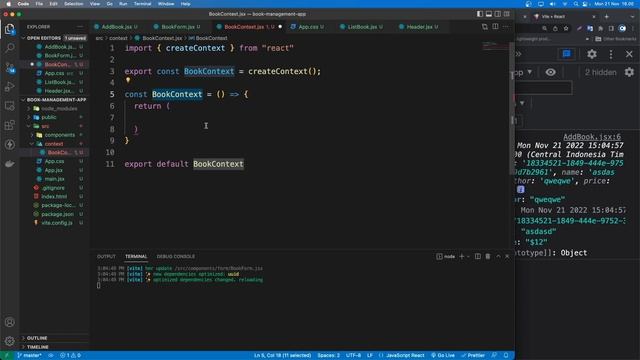The height and width of the screenshot is (360, 640).
Task: Open DevTools three-dot menu
Action: pos(611,54)
